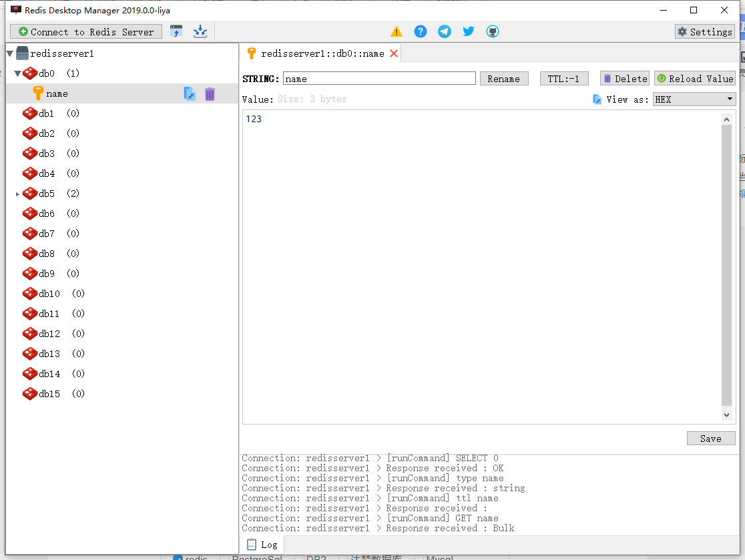Open the GitHub icon in toolbar
Viewport: 745px width, 560px height.
[492, 31]
